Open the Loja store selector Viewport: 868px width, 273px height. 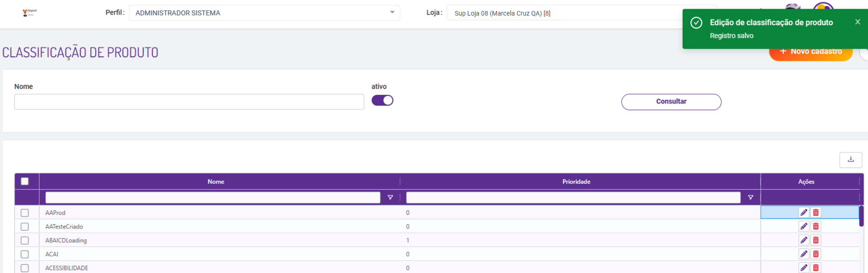point(563,13)
